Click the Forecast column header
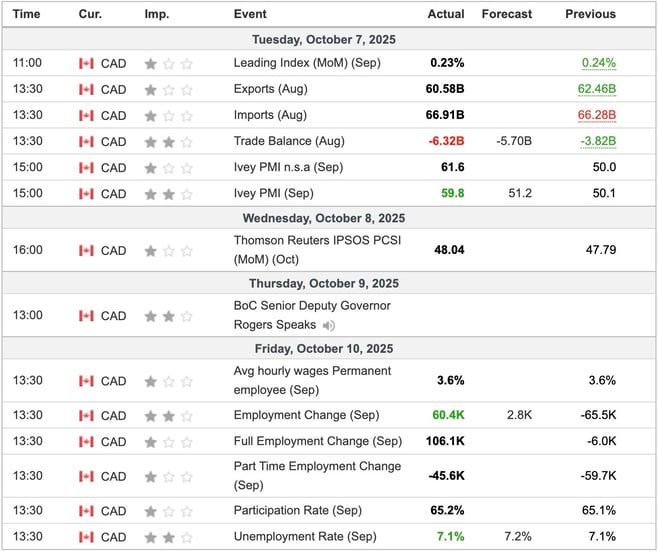The image size is (658, 552). pyautogui.click(x=506, y=14)
